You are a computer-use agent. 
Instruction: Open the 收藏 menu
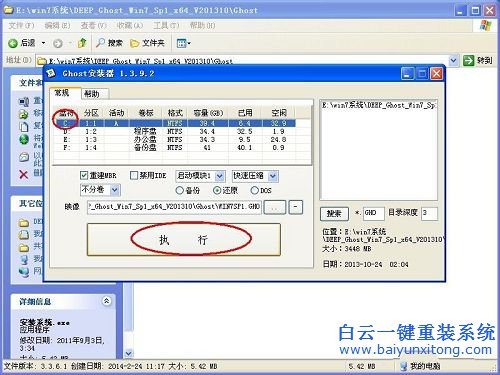[130, 25]
